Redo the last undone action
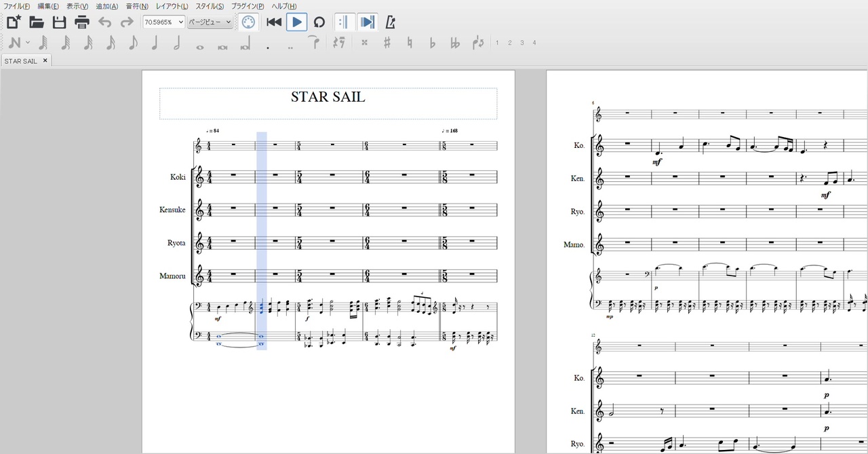 coord(127,22)
